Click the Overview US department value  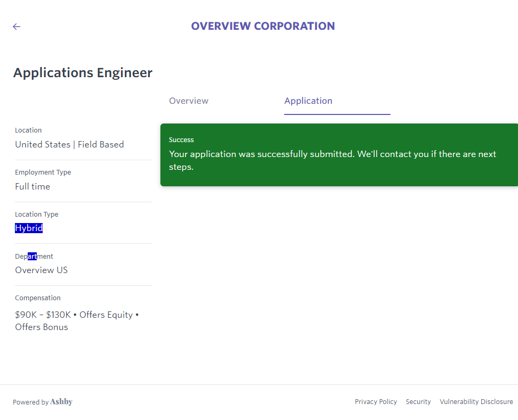click(x=41, y=270)
